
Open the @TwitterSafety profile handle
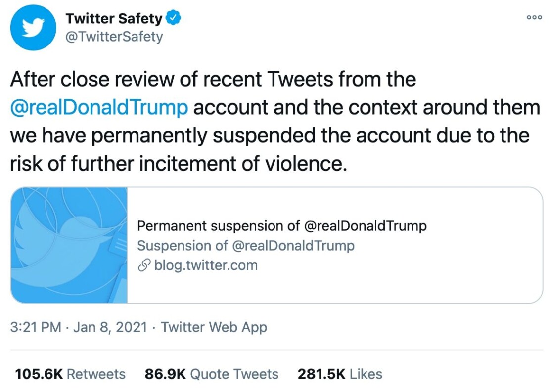coord(114,36)
